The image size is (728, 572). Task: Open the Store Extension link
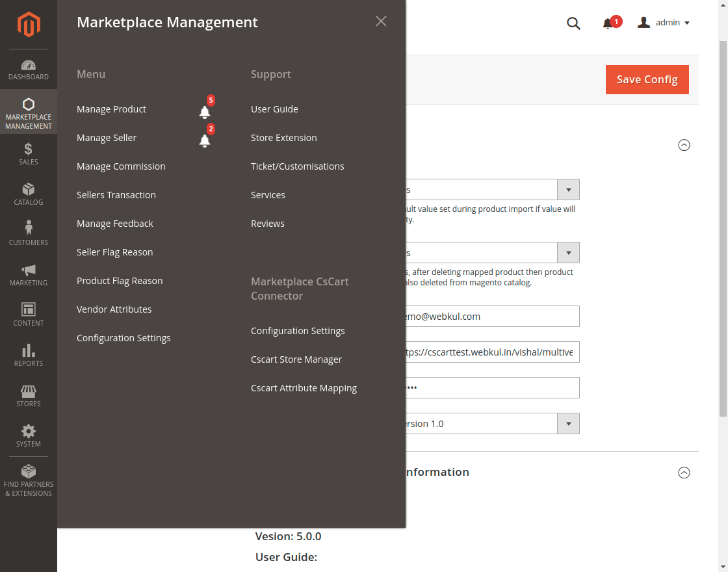click(283, 138)
